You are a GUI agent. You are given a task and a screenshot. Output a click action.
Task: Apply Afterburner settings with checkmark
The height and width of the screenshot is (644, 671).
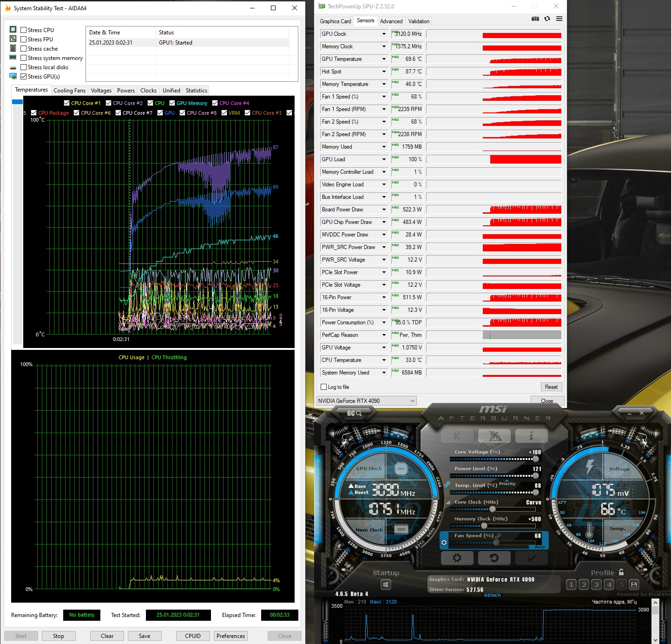[x=531, y=558]
